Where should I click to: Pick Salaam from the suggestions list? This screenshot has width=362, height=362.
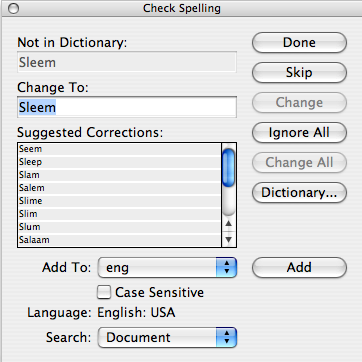coord(119,240)
